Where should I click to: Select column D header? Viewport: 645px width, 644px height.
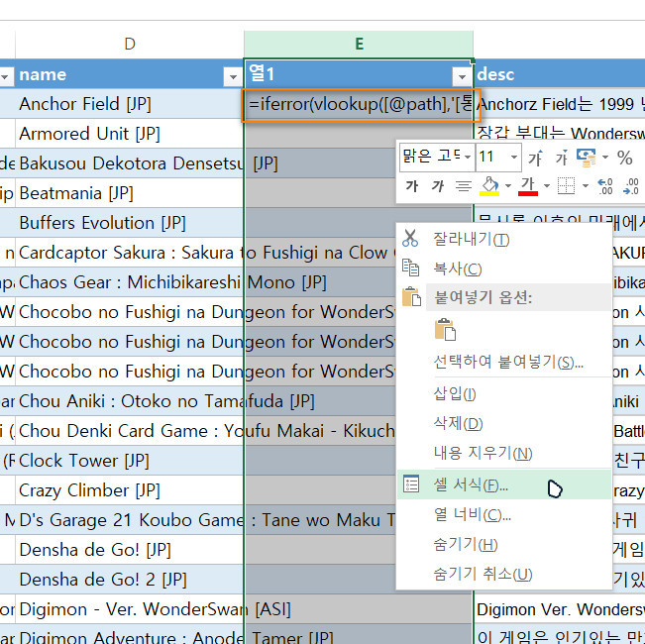click(130, 45)
